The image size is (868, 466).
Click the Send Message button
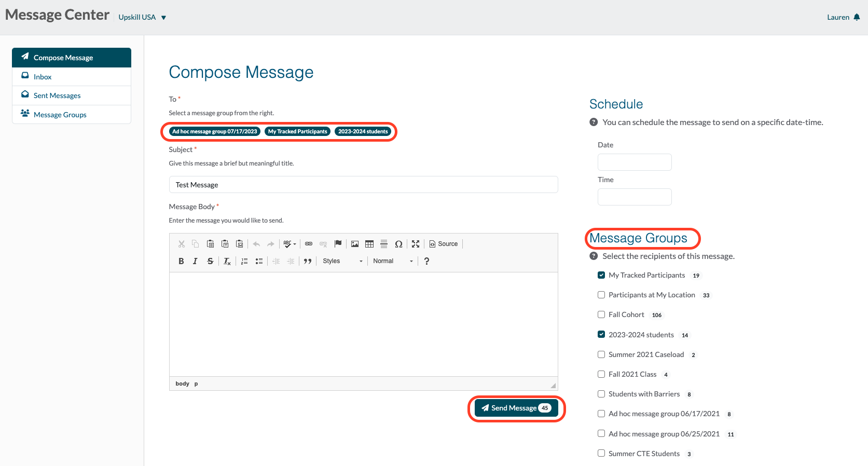click(x=516, y=408)
